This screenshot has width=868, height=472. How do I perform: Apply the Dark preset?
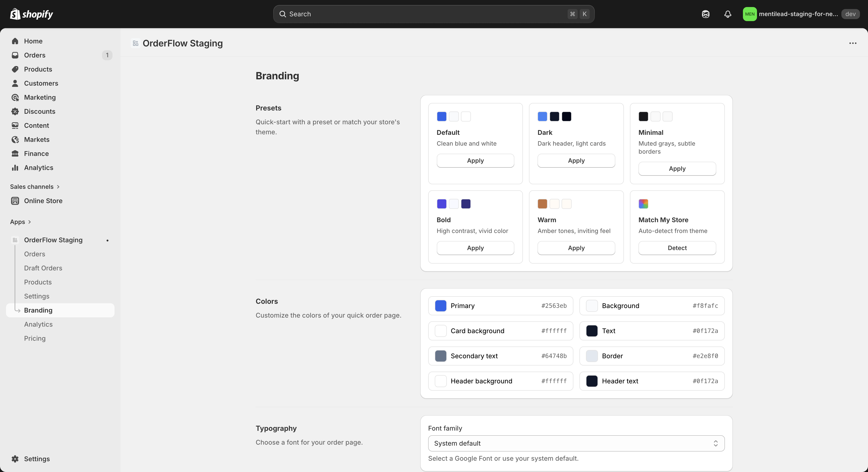[x=576, y=160]
